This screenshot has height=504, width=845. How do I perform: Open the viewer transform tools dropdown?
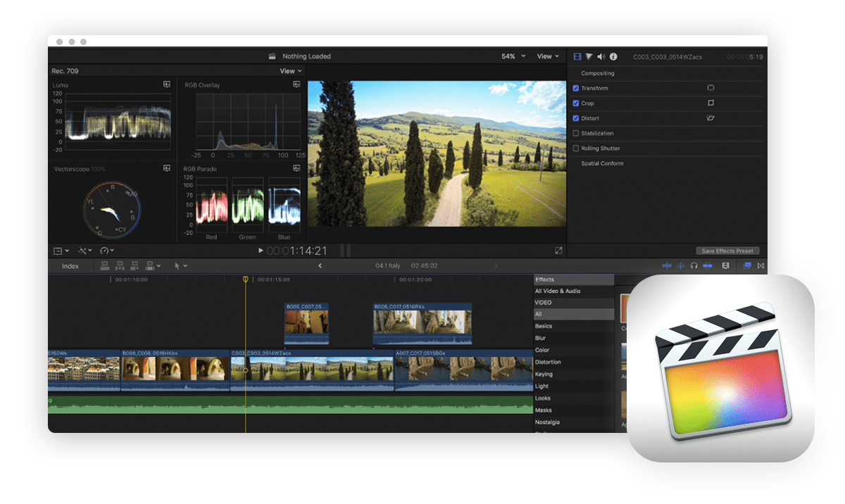click(61, 251)
